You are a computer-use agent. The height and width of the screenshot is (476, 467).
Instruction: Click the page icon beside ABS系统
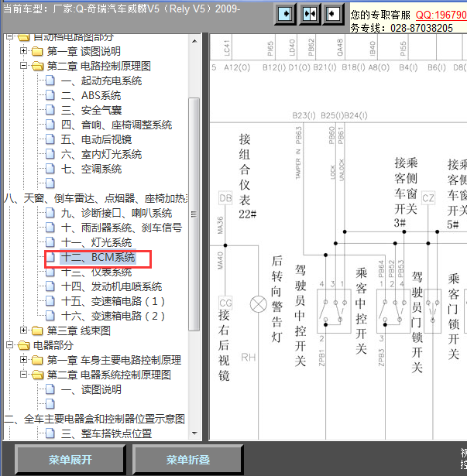point(50,95)
